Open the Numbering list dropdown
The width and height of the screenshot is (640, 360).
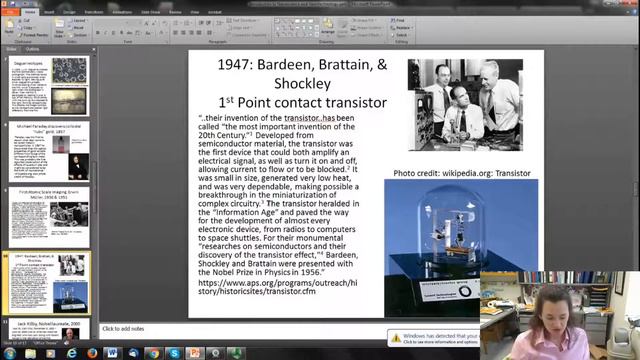click(x=188, y=23)
